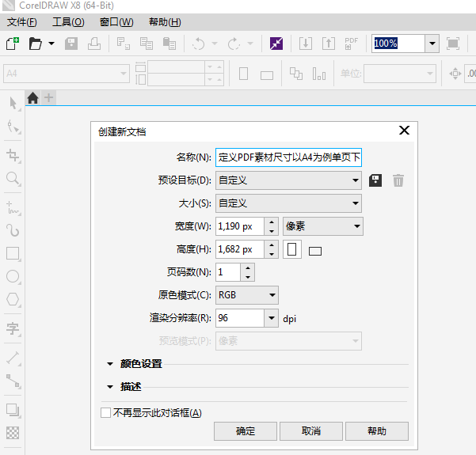Click the New document icon in toolbar
This screenshot has height=455, width=476.
pos(13,44)
